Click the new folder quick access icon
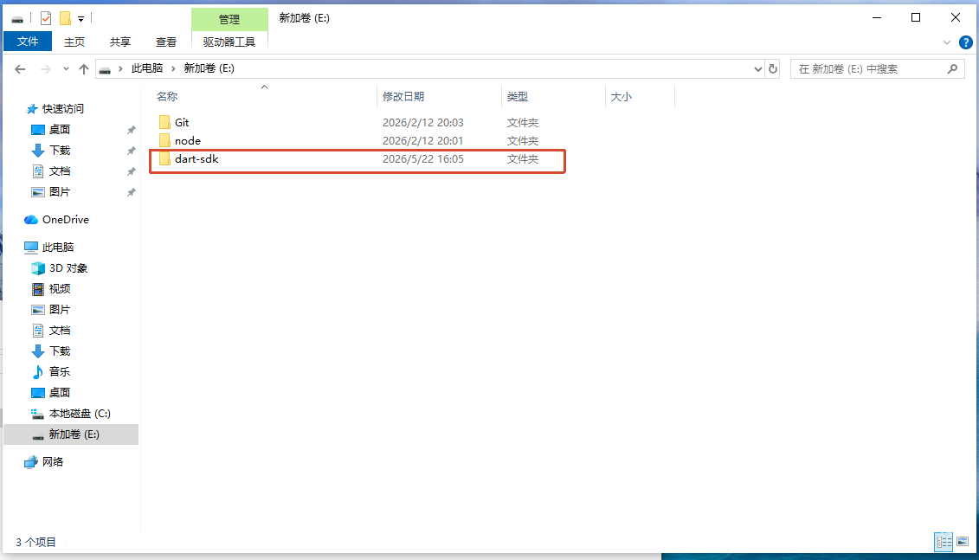This screenshot has height=560, width=979. click(x=65, y=18)
